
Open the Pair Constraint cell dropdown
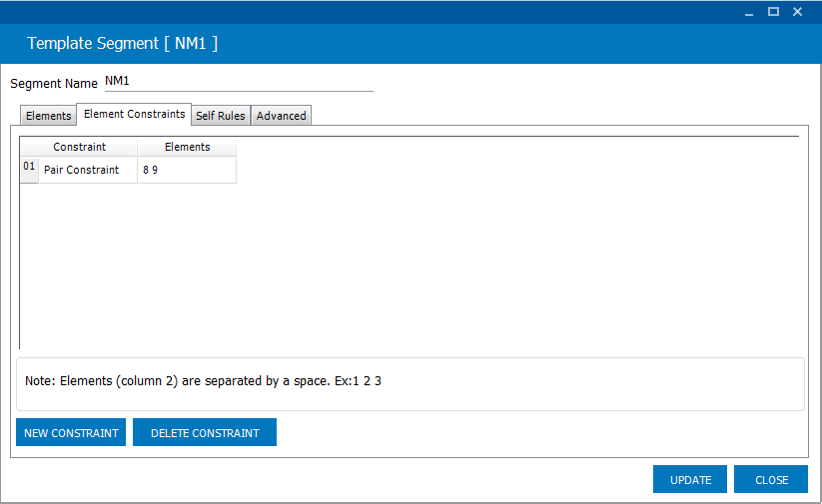click(x=87, y=170)
